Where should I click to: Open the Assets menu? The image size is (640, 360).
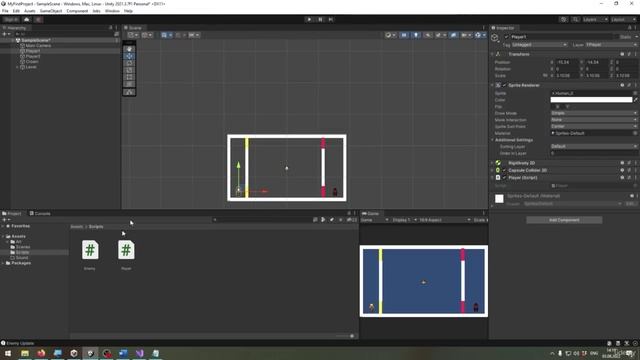pos(29,11)
